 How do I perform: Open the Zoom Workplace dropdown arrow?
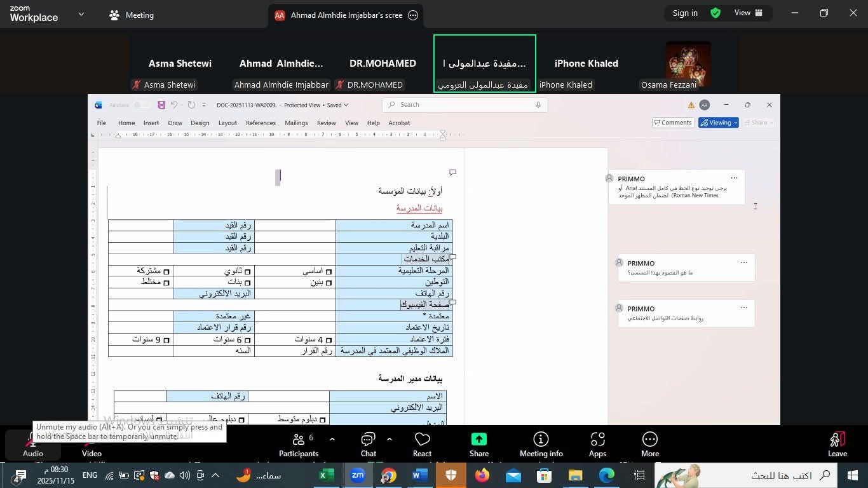(81, 14)
